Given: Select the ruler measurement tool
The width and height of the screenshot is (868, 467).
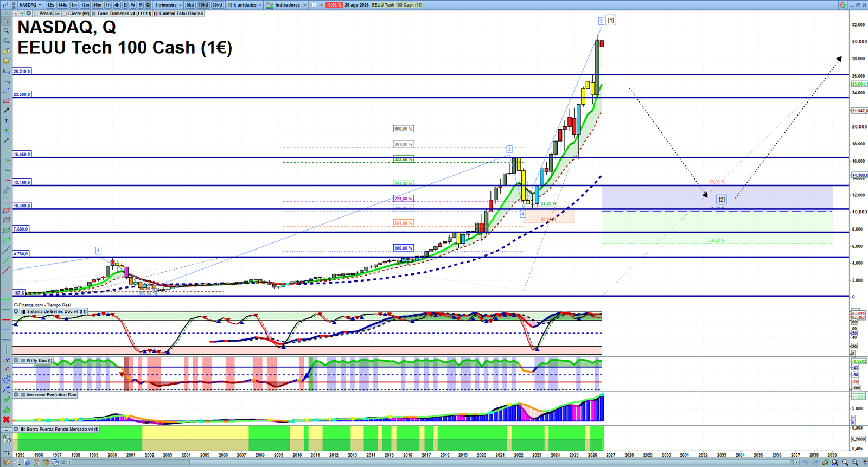Looking at the screenshot, I should (7, 190).
